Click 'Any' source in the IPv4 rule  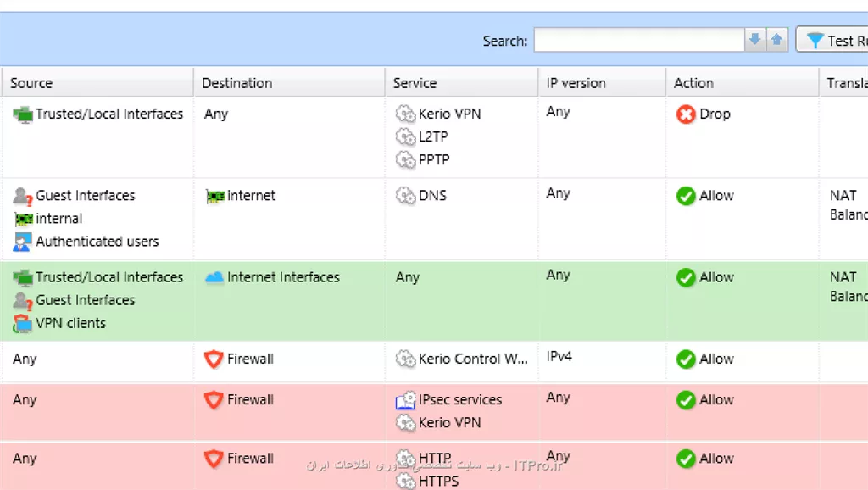point(25,359)
